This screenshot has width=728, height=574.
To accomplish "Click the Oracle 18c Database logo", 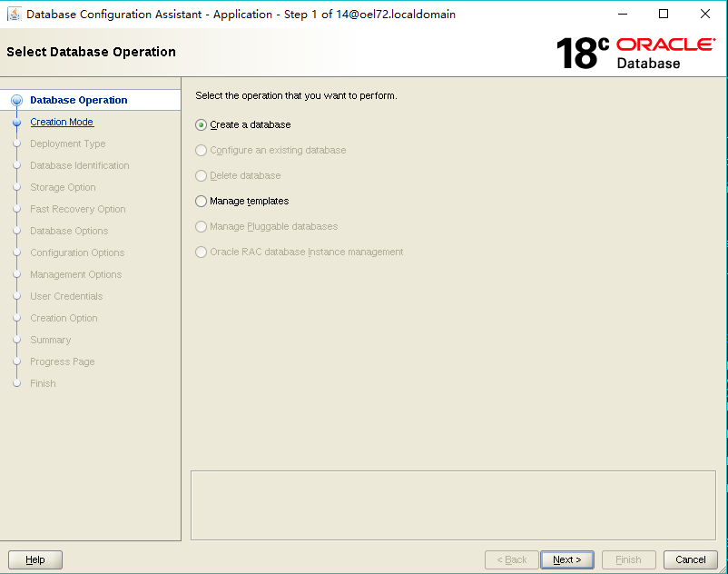I will 635,53.
